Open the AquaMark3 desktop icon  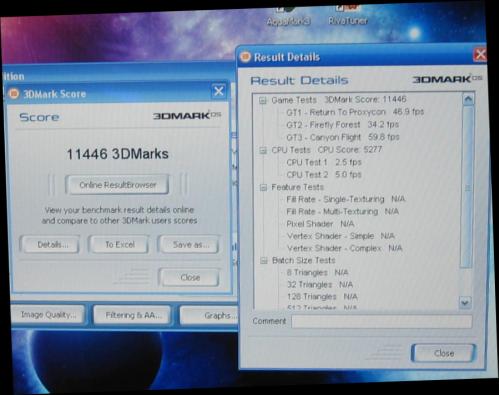click(288, 16)
